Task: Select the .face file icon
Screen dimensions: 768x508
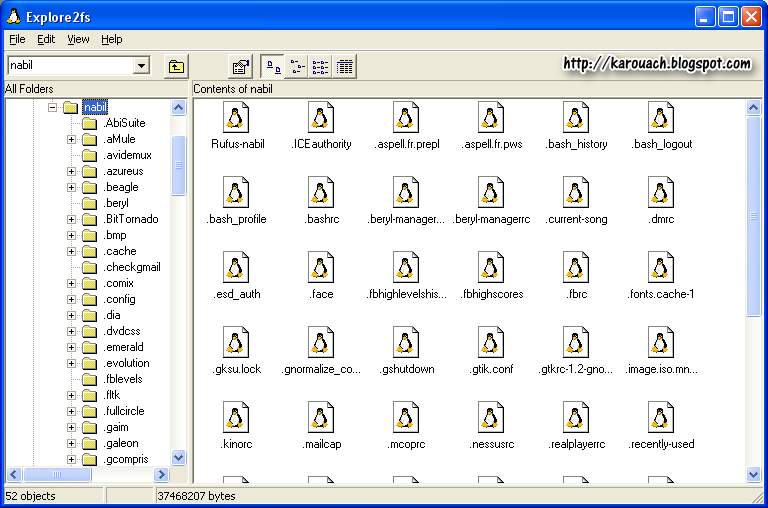Action: pos(321,267)
